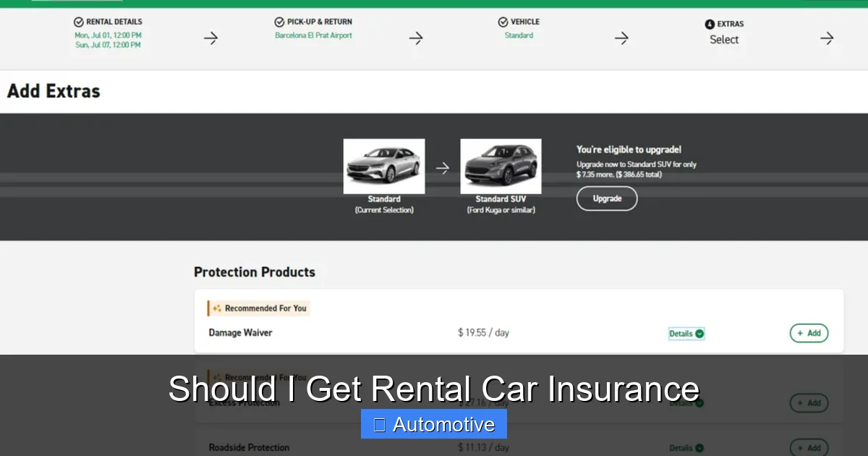Screen dimensions: 868x456
Task: Expand Details for Excess Protection
Action: (x=686, y=403)
